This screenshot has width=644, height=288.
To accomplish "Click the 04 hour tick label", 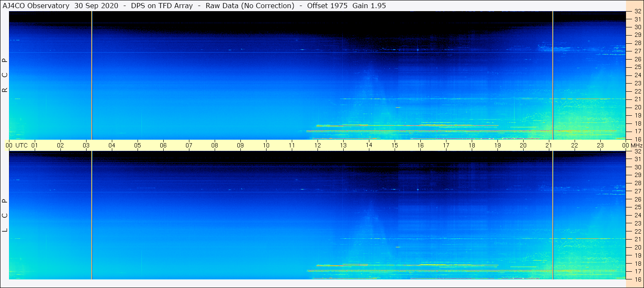I will tap(112, 145).
